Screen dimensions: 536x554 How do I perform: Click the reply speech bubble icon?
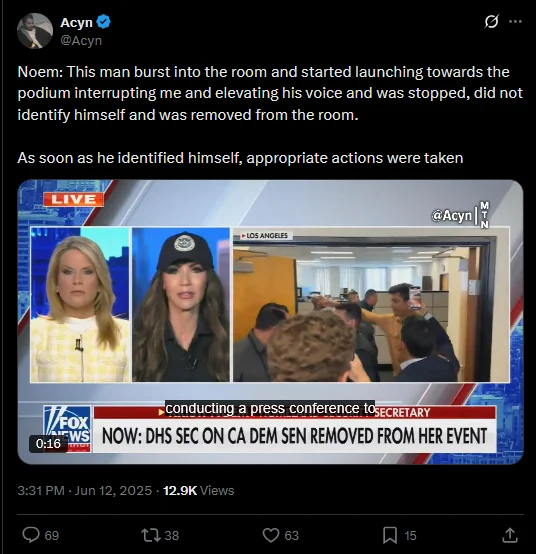click(x=31, y=535)
